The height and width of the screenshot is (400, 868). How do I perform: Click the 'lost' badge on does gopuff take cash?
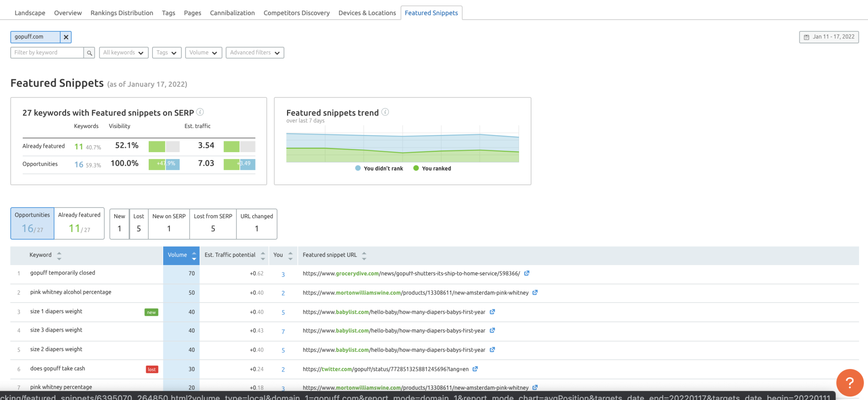click(152, 369)
